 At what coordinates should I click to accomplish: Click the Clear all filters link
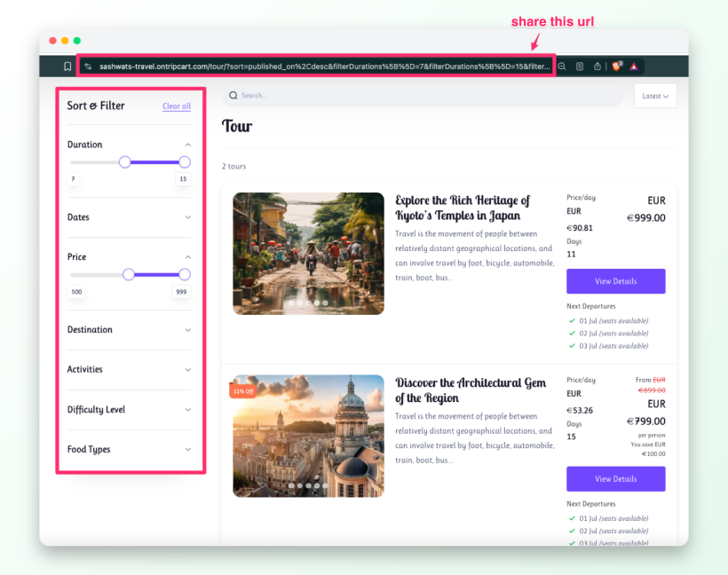pos(177,106)
